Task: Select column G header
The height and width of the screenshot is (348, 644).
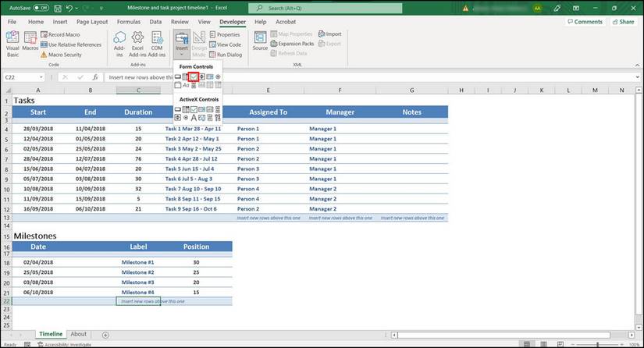Action: 411,91
